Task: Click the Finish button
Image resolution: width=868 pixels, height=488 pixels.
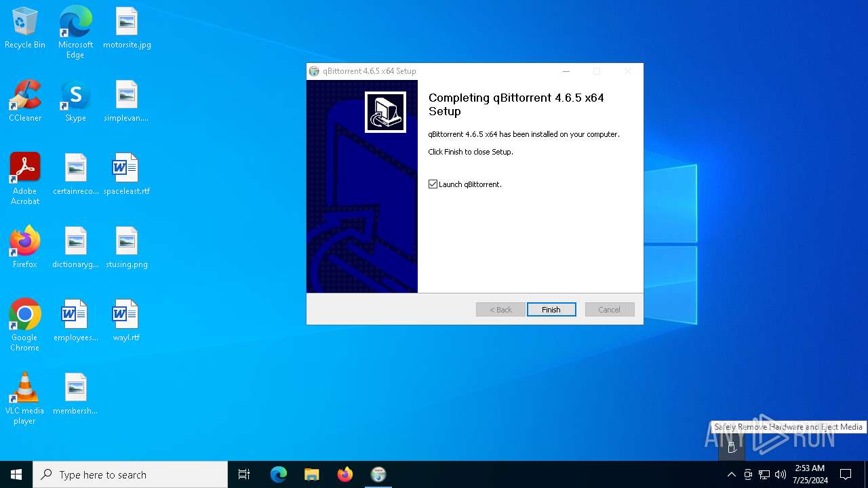Action: pyautogui.click(x=551, y=310)
